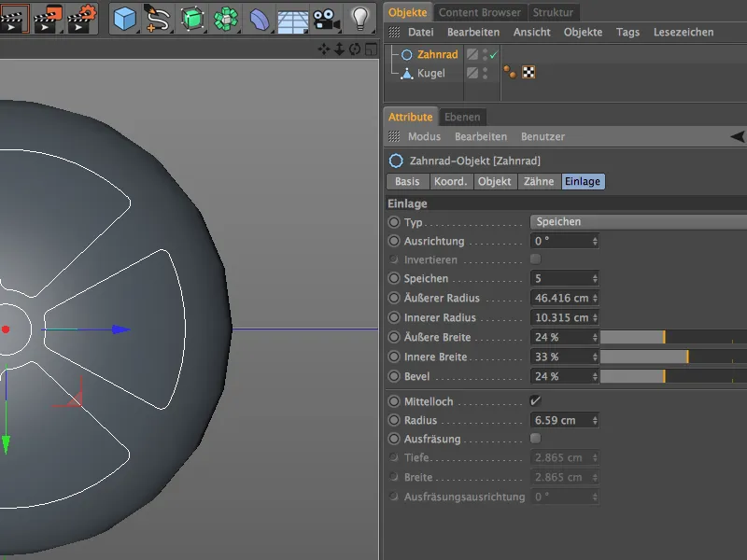Uncheck the Mittelloch checkbox
The height and width of the screenshot is (560, 747).
pos(535,401)
